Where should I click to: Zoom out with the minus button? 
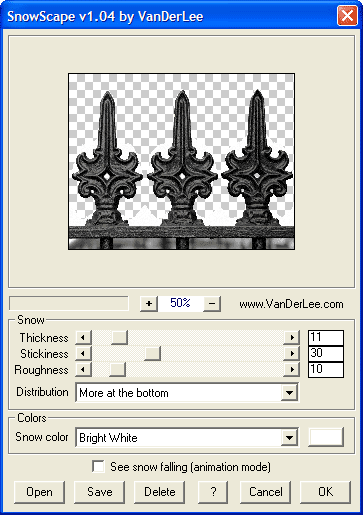tap(212, 304)
